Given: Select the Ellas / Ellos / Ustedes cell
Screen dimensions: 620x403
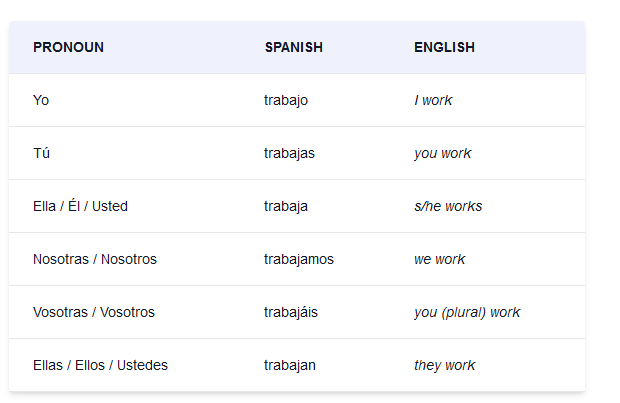Looking at the screenshot, I should [100, 365].
